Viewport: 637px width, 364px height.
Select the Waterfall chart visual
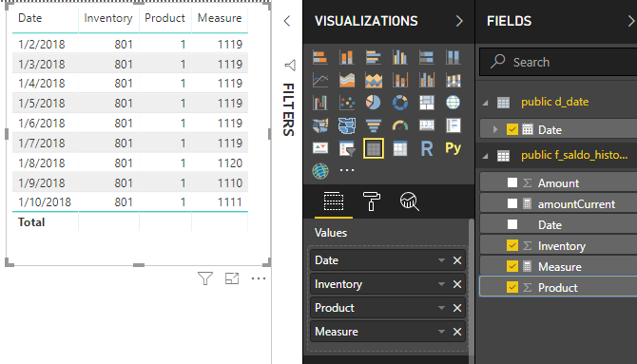tap(320, 103)
